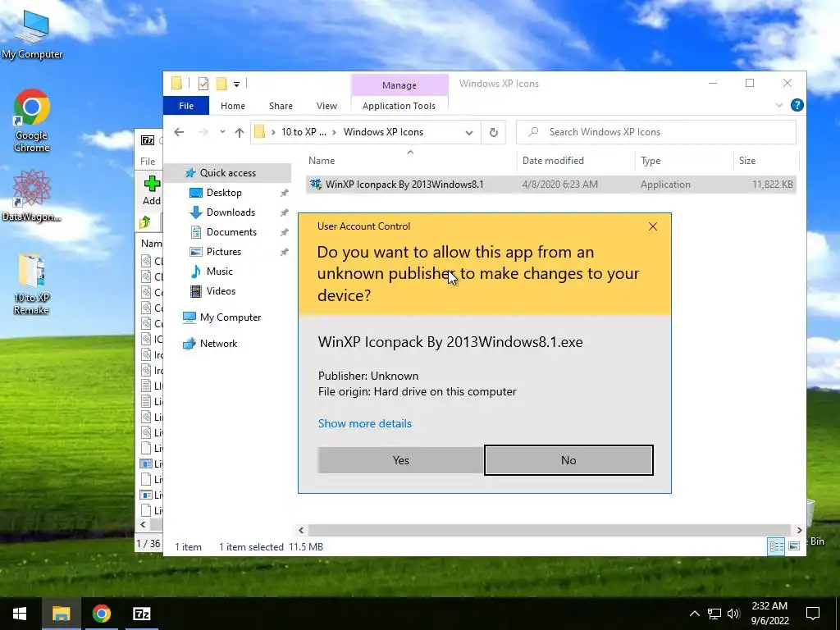This screenshot has width=840, height=630.
Task: Collapse the Explorer ribbon chevron
Action: point(779,106)
